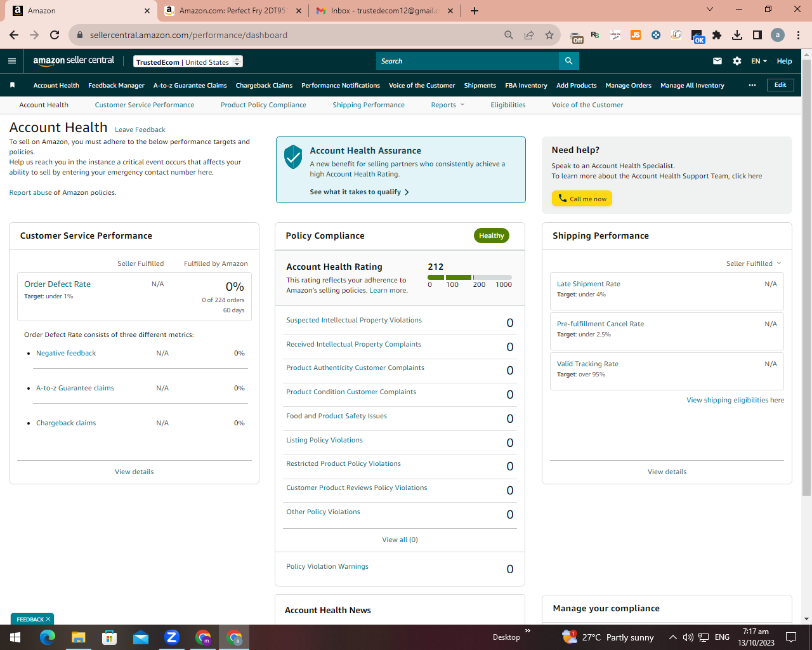Open a new browser tab
The height and width of the screenshot is (650, 812).
tap(475, 10)
